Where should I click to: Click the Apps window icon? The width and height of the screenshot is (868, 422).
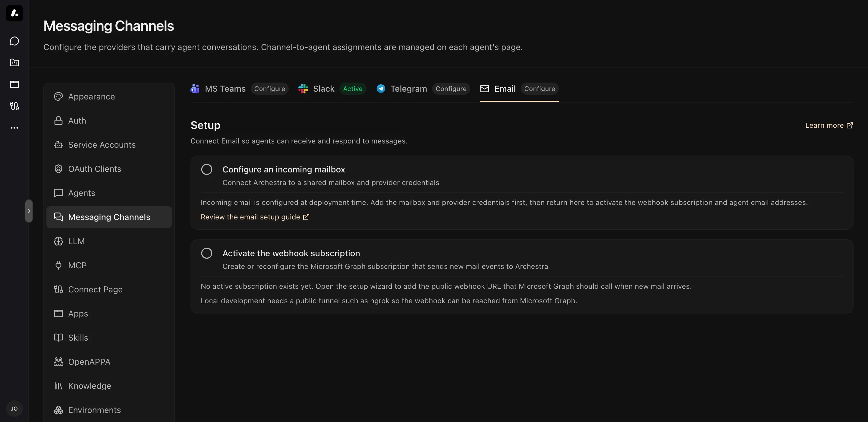click(x=58, y=313)
